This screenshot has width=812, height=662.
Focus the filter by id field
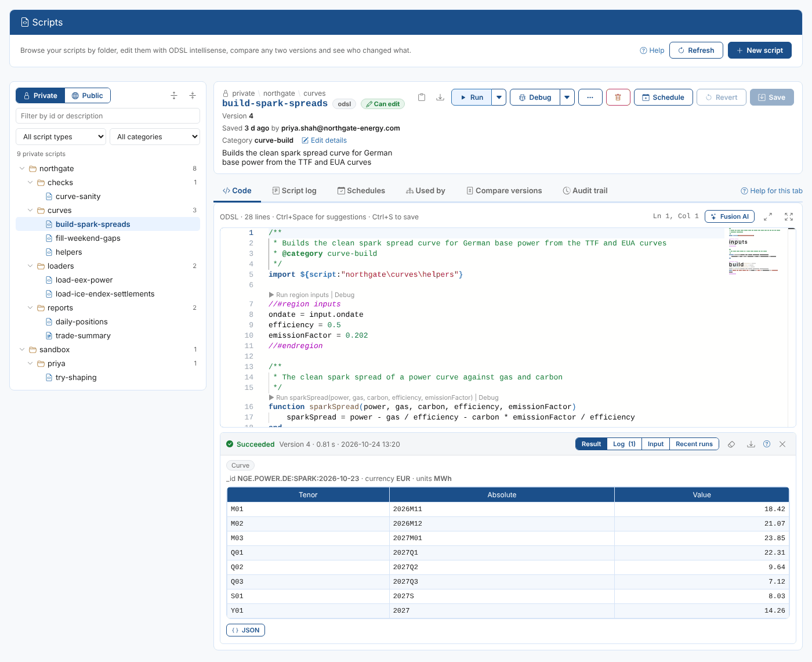108,116
